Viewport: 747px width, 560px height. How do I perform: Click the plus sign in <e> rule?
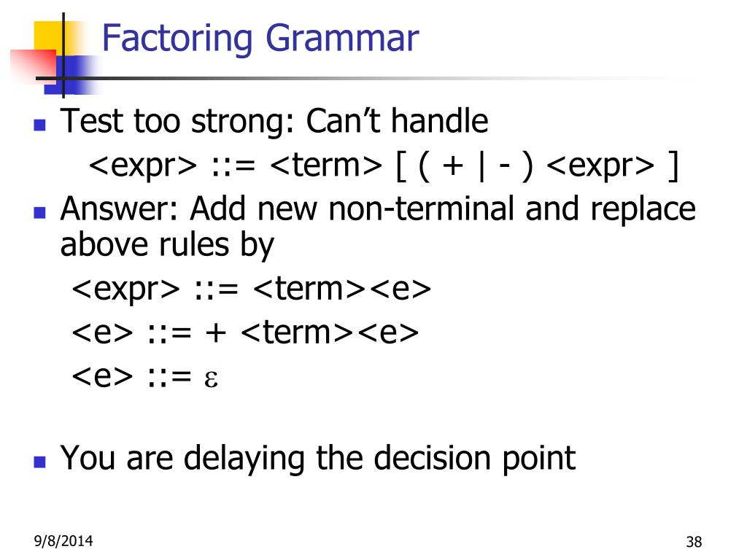(215, 332)
